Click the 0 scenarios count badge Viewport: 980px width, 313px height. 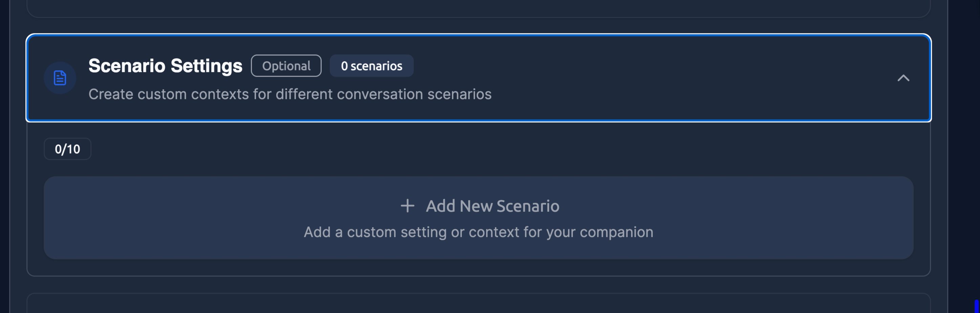[x=371, y=66]
